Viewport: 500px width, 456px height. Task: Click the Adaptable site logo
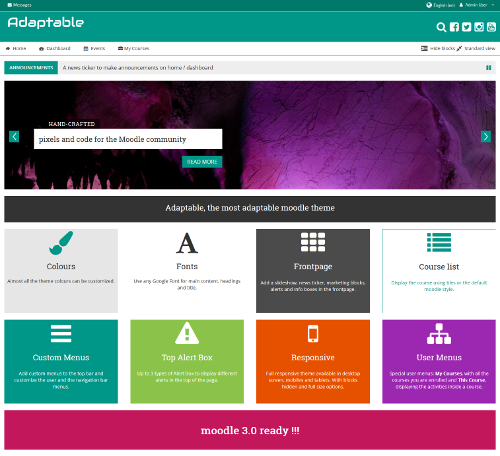pyautogui.click(x=46, y=23)
